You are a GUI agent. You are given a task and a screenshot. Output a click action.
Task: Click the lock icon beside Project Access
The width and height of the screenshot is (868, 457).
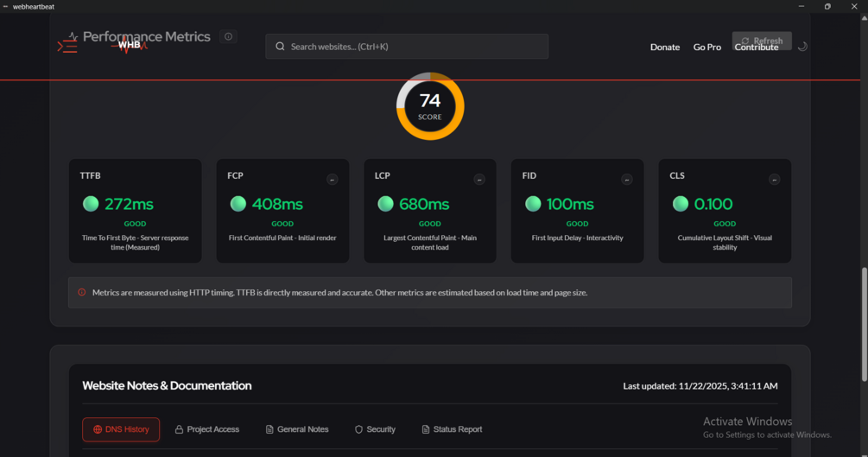tap(179, 429)
